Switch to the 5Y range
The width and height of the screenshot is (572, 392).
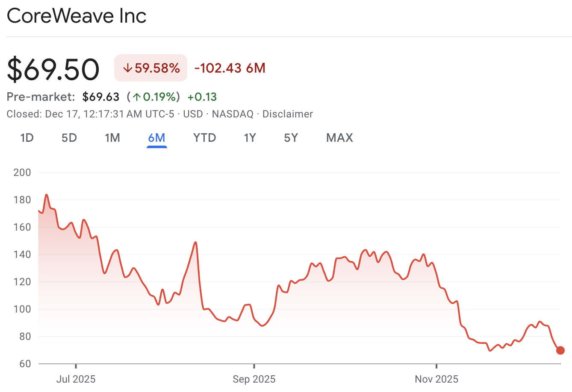(291, 137)
